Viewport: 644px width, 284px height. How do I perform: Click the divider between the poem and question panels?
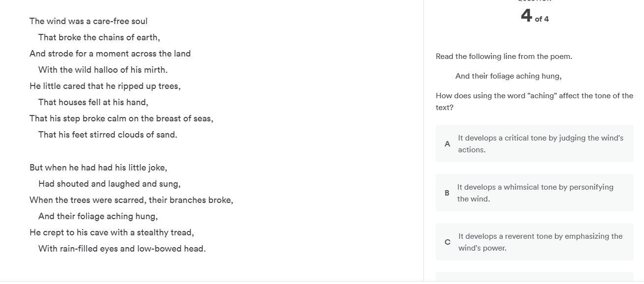tap(423, 142)
